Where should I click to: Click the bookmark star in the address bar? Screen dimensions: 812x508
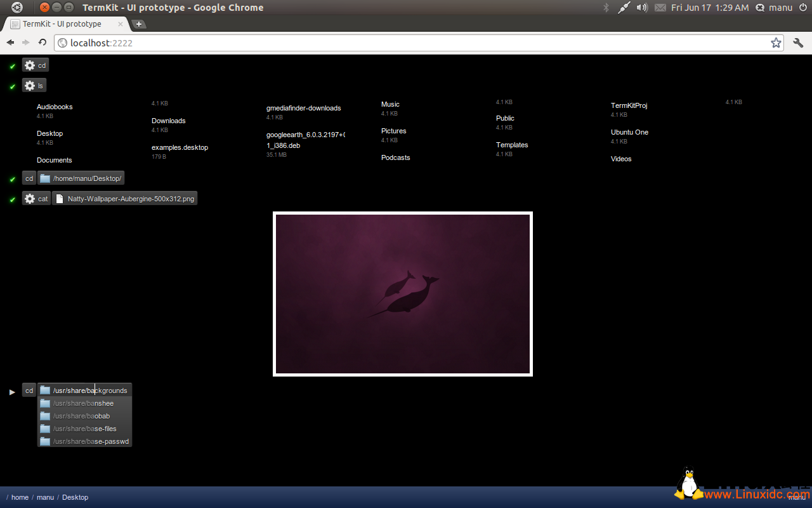776,43
